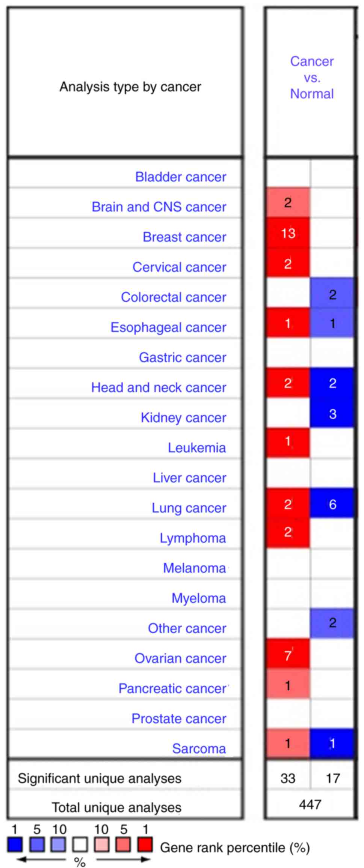Click the darkest red 1% legend swatch
This screenshot has width=364, height=868.
(145, 845)
